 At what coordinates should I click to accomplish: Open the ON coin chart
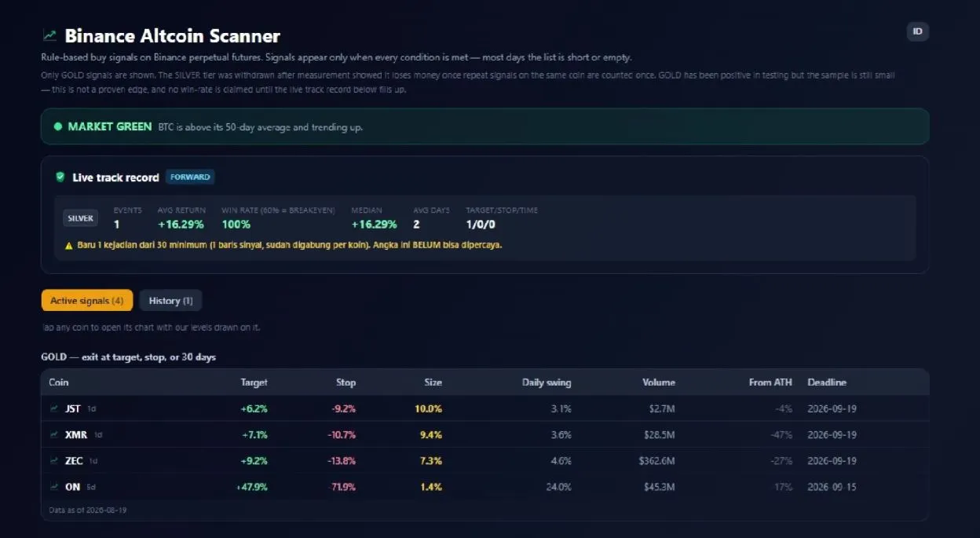73,487
